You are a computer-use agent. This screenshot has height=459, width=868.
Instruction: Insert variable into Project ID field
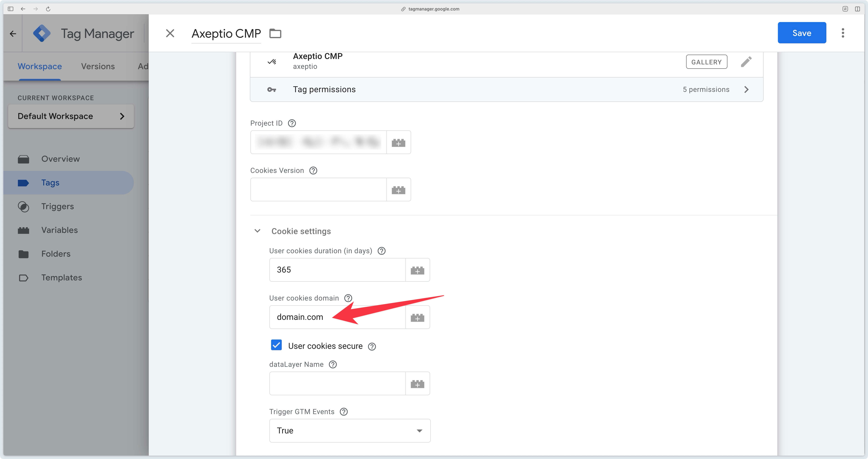398,142
